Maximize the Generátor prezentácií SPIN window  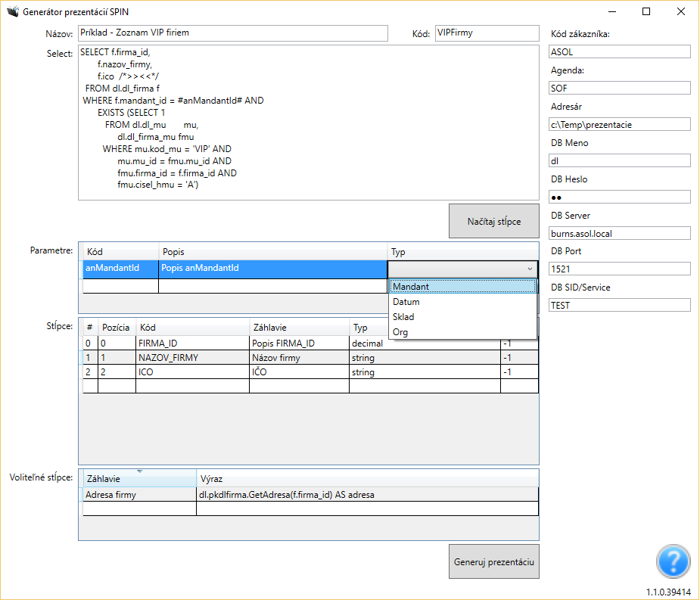[x=646, y=11]
